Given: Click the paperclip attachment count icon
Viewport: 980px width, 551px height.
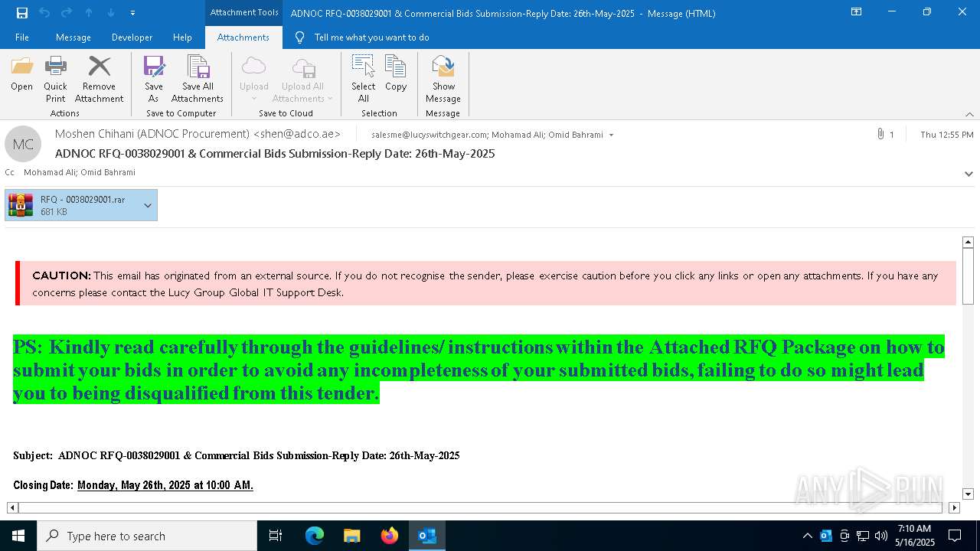Looking at the screenshot, I should click(x=880, y=134).
